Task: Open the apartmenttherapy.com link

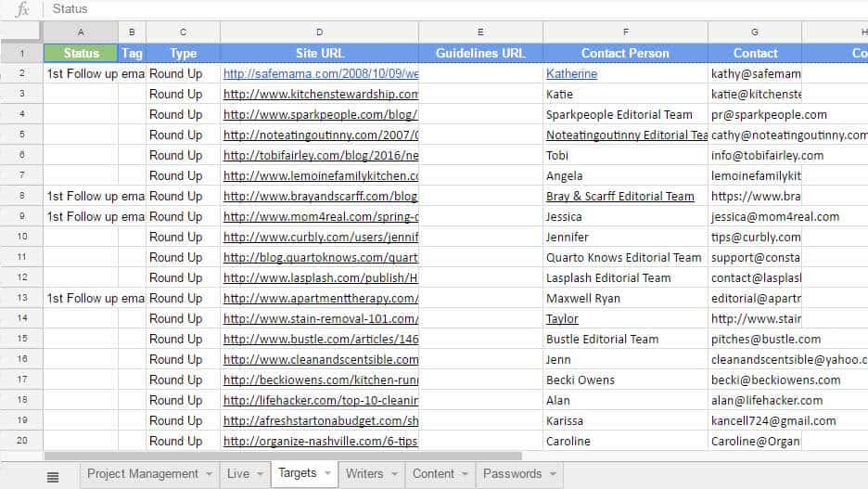Action: [321, 299]
